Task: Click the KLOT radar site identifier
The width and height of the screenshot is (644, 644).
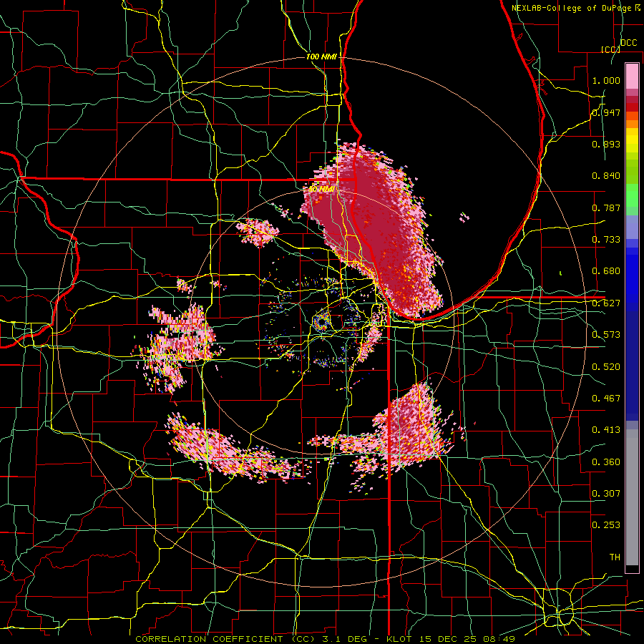Action: click(x=401, y=639)
